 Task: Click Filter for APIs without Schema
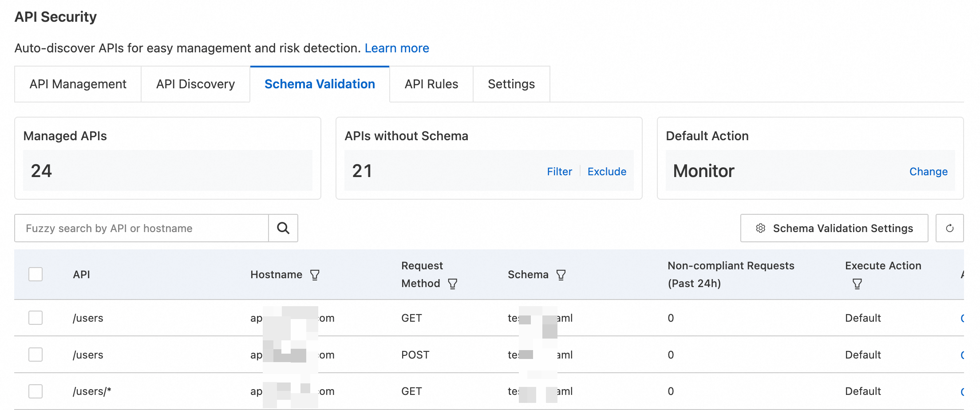(559, 172)
